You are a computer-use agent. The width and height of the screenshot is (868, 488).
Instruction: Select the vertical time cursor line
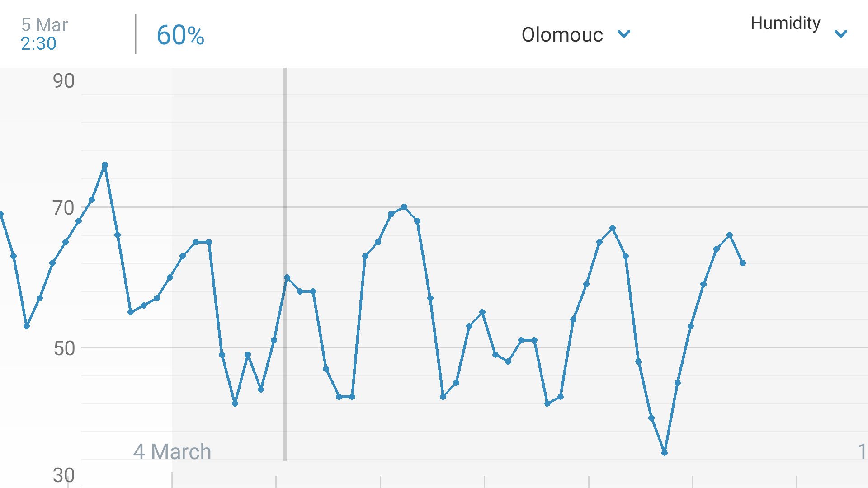[284, 264]
